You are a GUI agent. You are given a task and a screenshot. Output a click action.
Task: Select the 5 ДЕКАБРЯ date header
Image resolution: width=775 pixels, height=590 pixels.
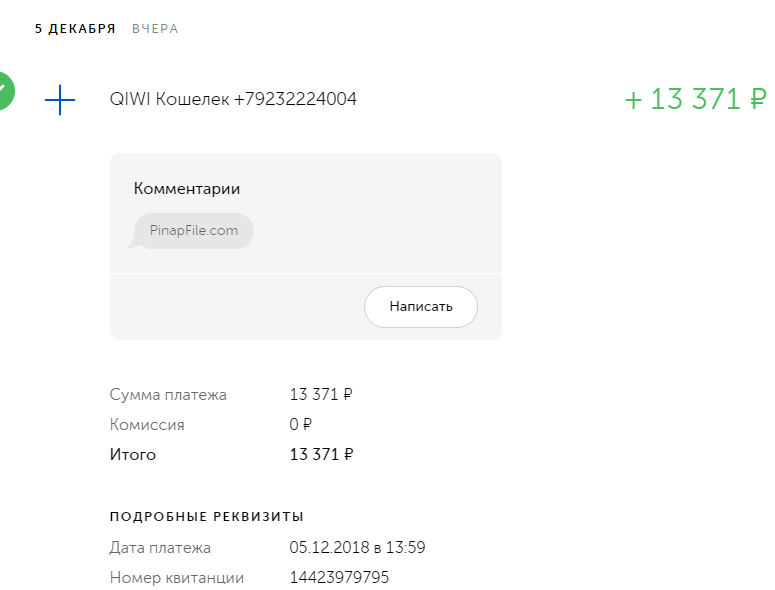click(x=75, y=29)
